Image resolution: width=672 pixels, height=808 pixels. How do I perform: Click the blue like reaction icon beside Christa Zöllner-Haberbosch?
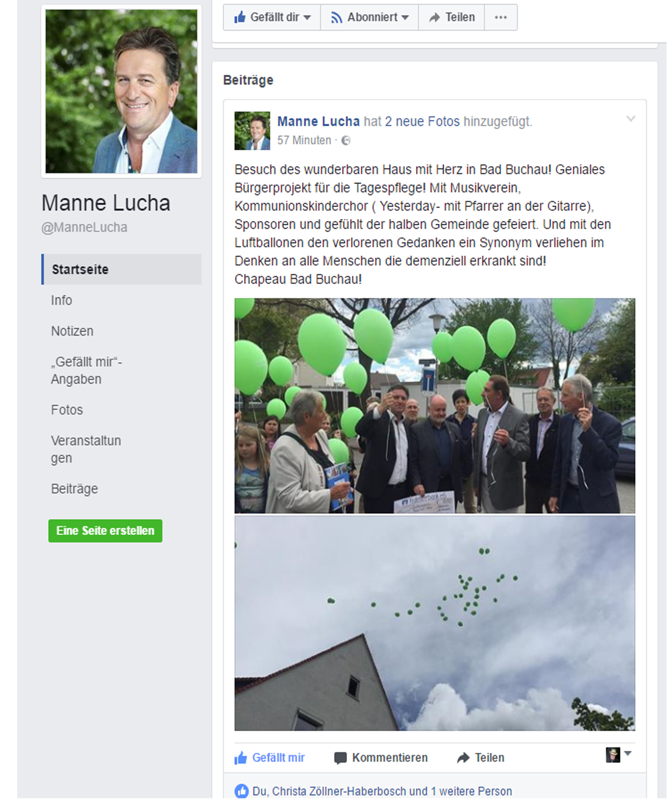pyautogui.click(x=242, y=791)
